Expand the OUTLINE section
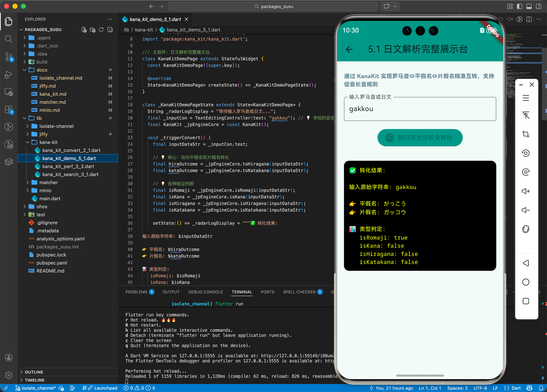The width and height of the screenshot is (547, 392). coord(34,372)
